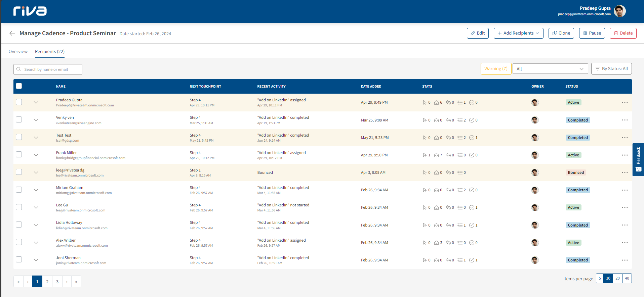Check the box next to Miriam Graham

tap(19, 190)
